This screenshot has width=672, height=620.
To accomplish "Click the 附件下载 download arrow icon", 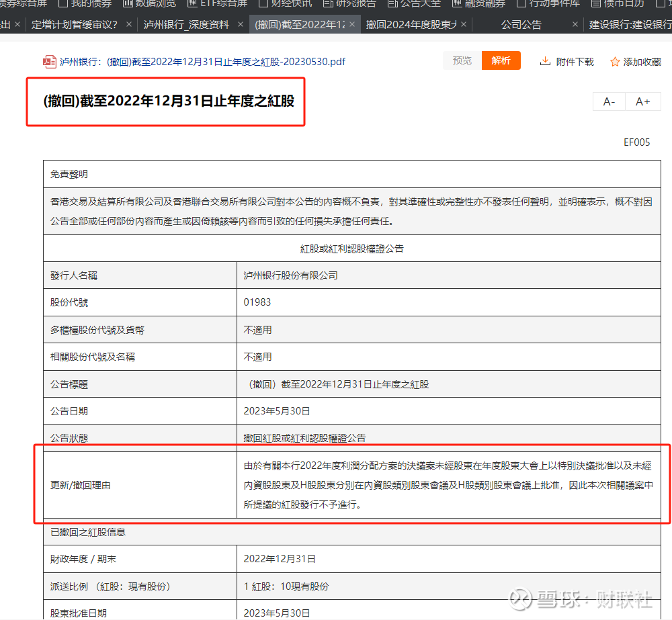I will [x=545, y=61].
